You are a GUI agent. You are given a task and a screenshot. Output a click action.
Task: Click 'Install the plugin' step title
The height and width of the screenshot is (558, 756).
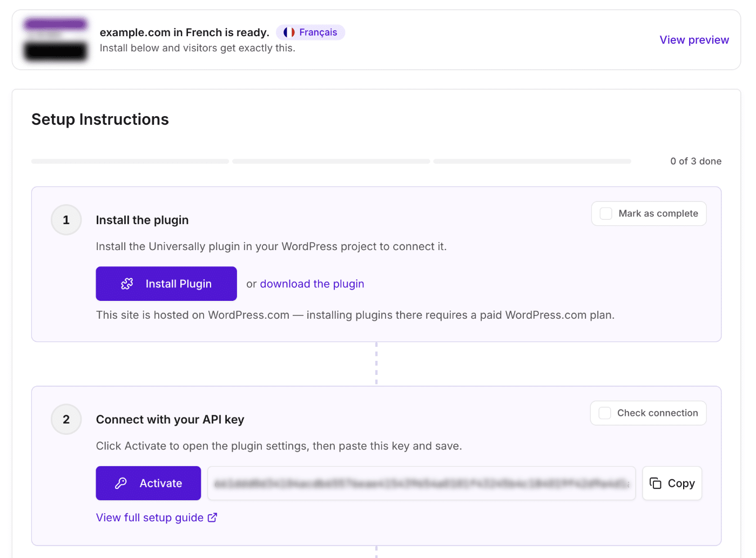click(x=142, y=220)
